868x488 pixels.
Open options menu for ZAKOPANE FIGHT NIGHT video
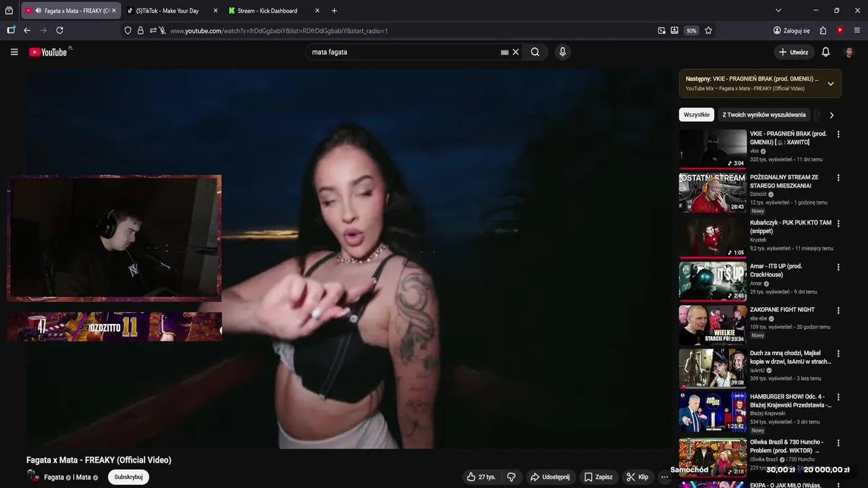[x=838, y=310]
